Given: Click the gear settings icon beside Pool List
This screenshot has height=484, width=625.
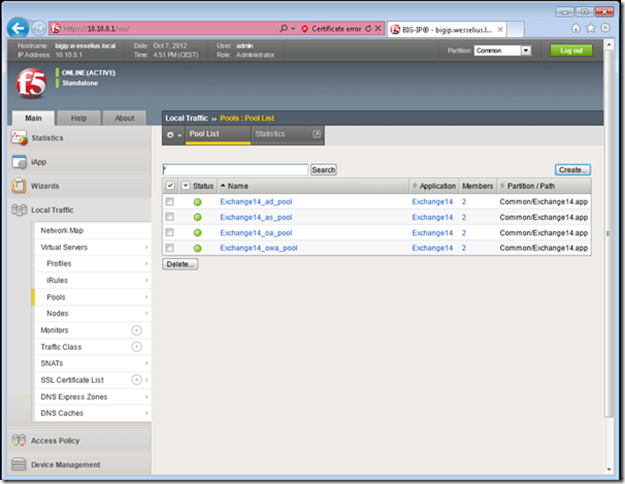Looking at the screenshot, I should 171,134.
